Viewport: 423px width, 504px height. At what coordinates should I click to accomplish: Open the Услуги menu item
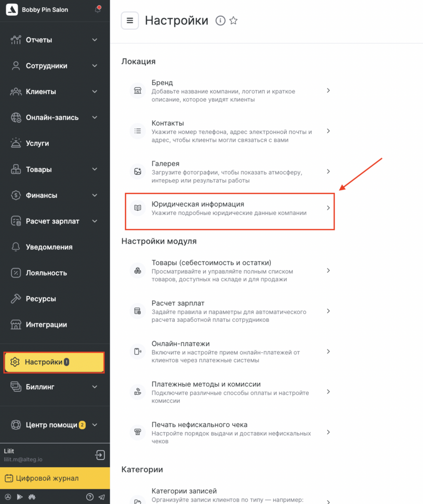pos(37,143)
